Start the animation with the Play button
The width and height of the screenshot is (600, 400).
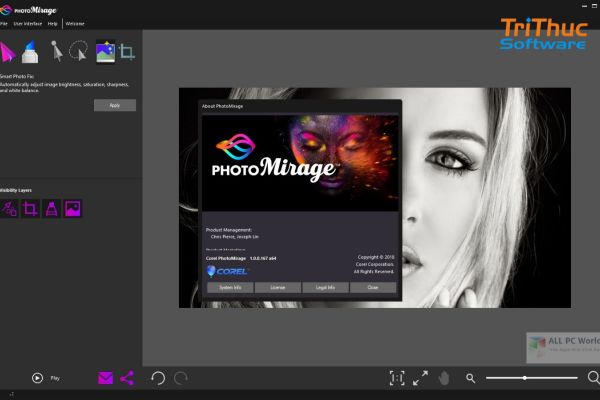tap(37, 378)
